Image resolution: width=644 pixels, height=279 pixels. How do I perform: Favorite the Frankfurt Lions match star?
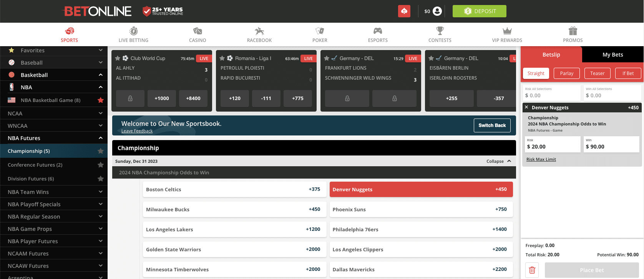(327, 58)
